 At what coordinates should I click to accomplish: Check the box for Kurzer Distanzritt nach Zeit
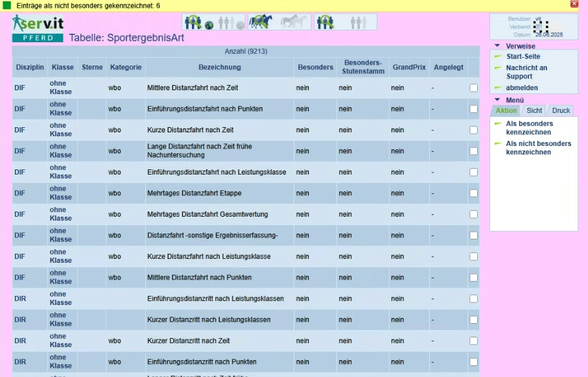pyautogui.click(x=474, y=341)
